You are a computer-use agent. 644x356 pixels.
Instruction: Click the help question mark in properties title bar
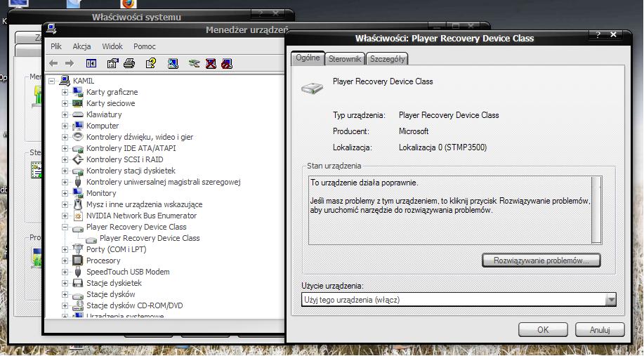[598, 35]
